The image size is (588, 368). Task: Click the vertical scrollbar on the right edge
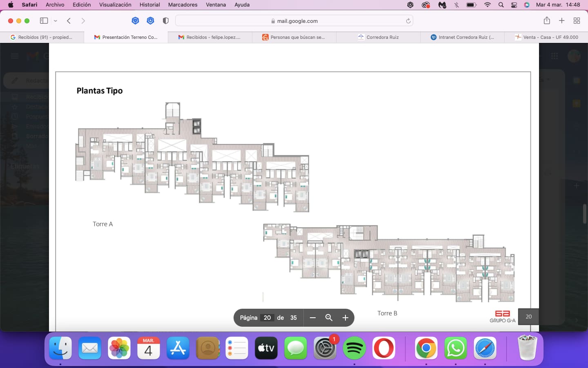point(585,213)
